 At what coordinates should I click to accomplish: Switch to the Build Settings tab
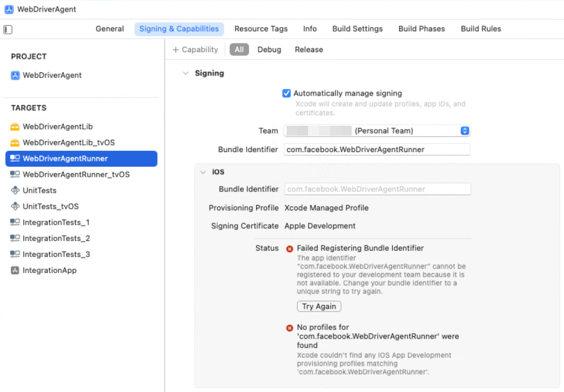point(357,29)
